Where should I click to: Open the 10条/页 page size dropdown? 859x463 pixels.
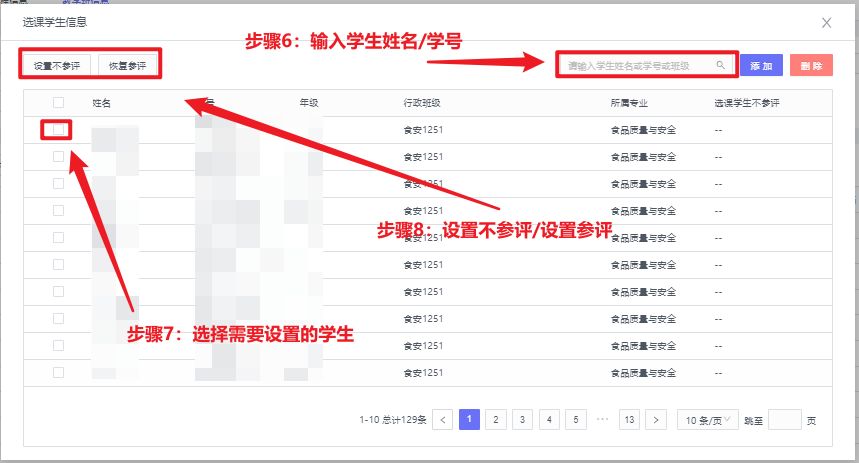(707, 420)
